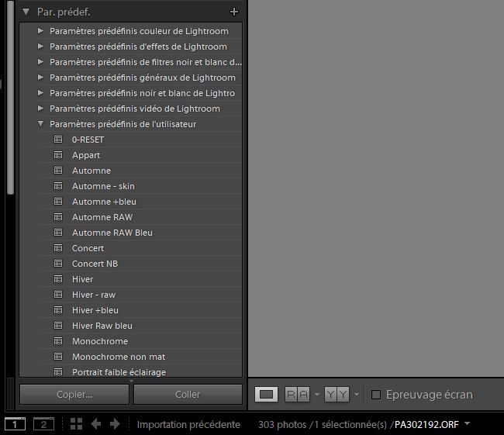The image size is (504, 435).
Task: Click the back arrow in filmstrip bar
Action: 96,423
